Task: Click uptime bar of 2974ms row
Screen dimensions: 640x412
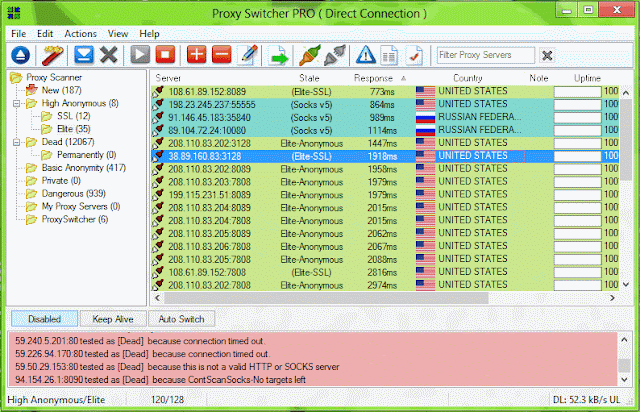Action: (577, 285)
